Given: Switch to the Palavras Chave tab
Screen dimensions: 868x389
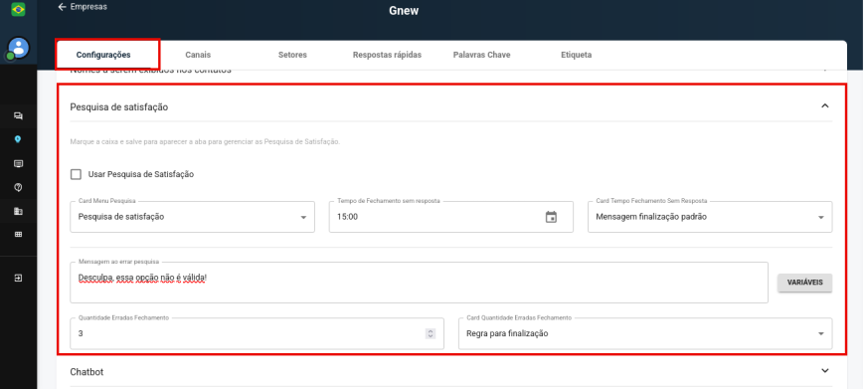Looking at the screenshot, I should pos(481,55).
